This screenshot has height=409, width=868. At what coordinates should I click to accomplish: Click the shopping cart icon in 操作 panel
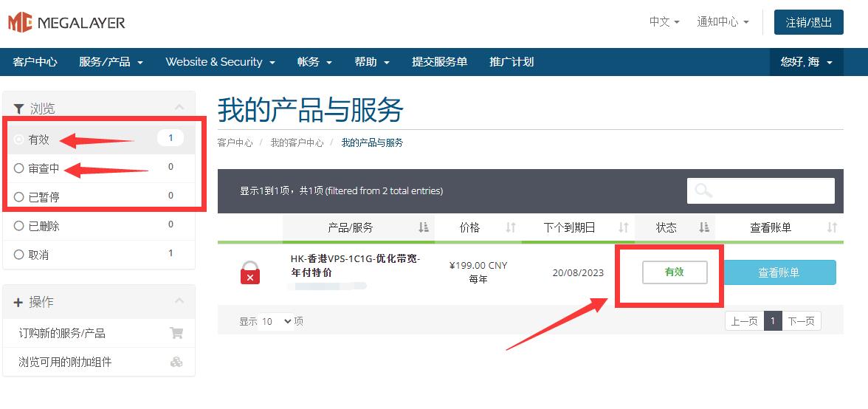click(176, 333)
